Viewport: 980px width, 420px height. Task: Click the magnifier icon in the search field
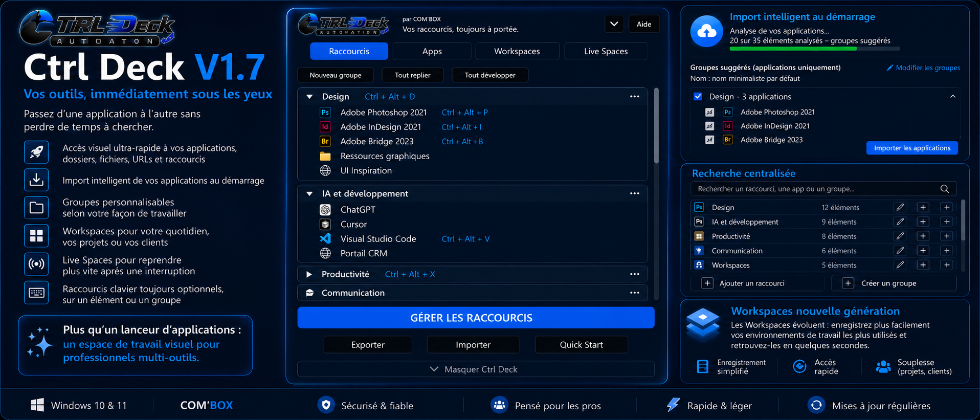click(x=945, y=189)
